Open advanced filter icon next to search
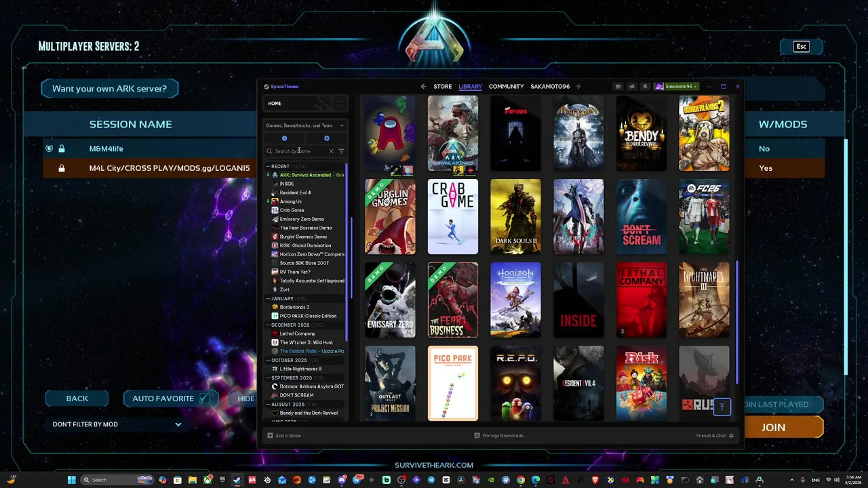The width and height of the screenshot is (868, 488). pyautogui.click(x=341, y=151)
